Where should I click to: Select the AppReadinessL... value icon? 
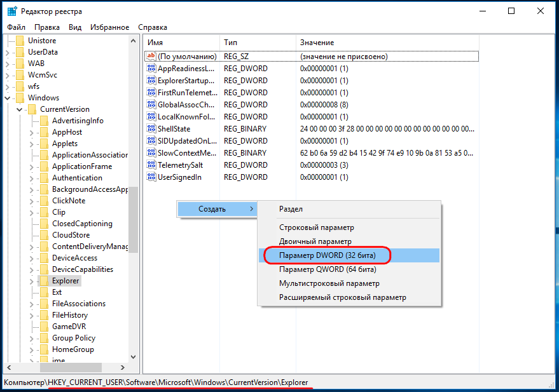click(x=151, y=69)
